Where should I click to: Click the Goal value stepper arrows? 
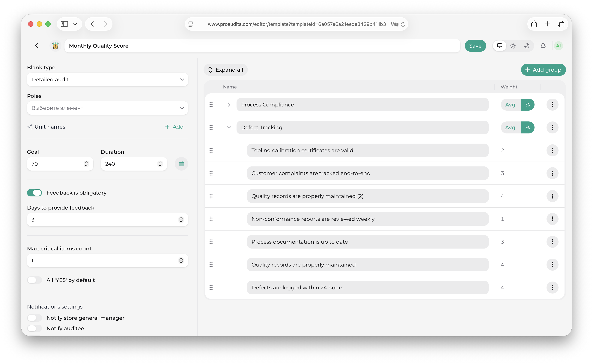point(86,164)
